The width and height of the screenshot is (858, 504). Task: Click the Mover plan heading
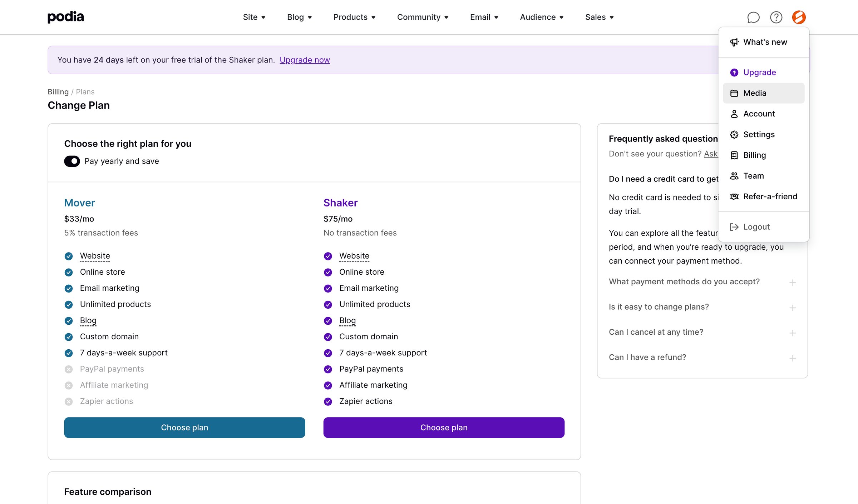[x=79, y=203]
